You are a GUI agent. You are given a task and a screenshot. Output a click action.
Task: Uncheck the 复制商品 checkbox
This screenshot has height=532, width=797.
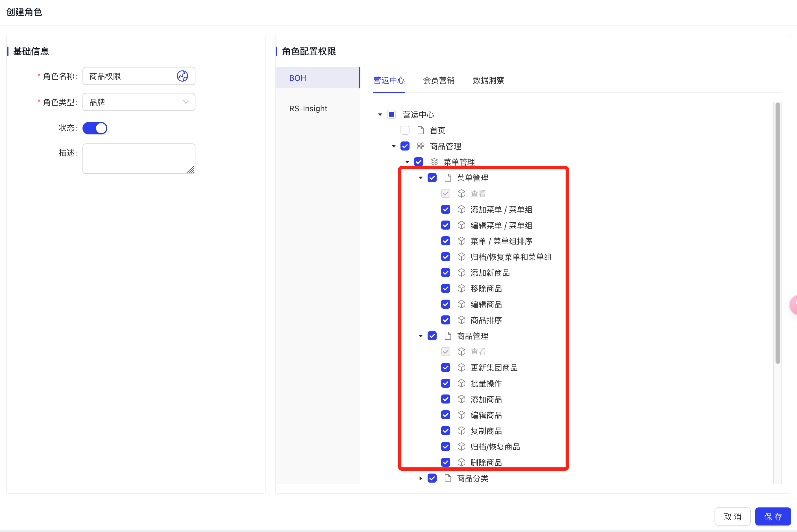click(x=445, y=431)
